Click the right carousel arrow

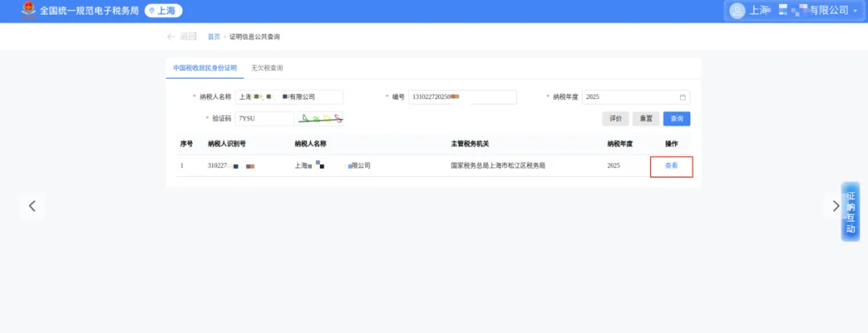point(836,206)
